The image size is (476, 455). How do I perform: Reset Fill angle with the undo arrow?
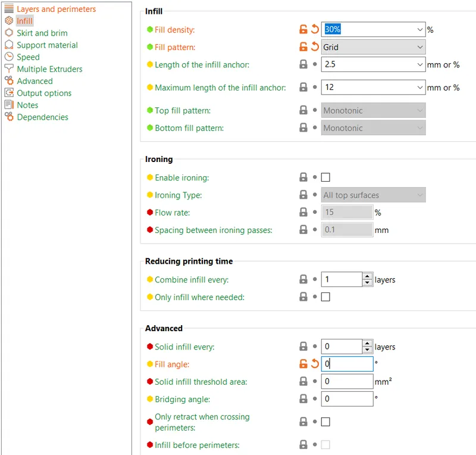(x=315, y=363)
